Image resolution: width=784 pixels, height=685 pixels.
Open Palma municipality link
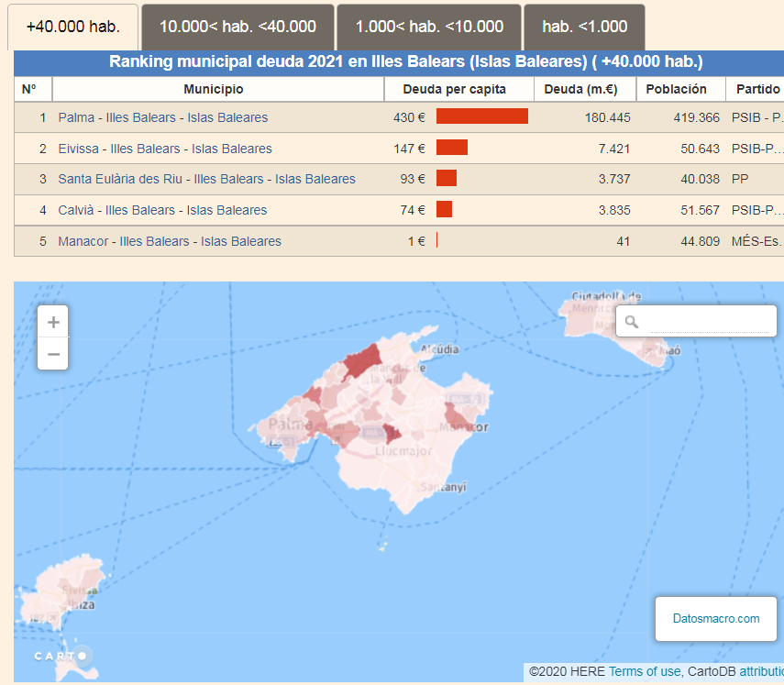coord(162,117)
